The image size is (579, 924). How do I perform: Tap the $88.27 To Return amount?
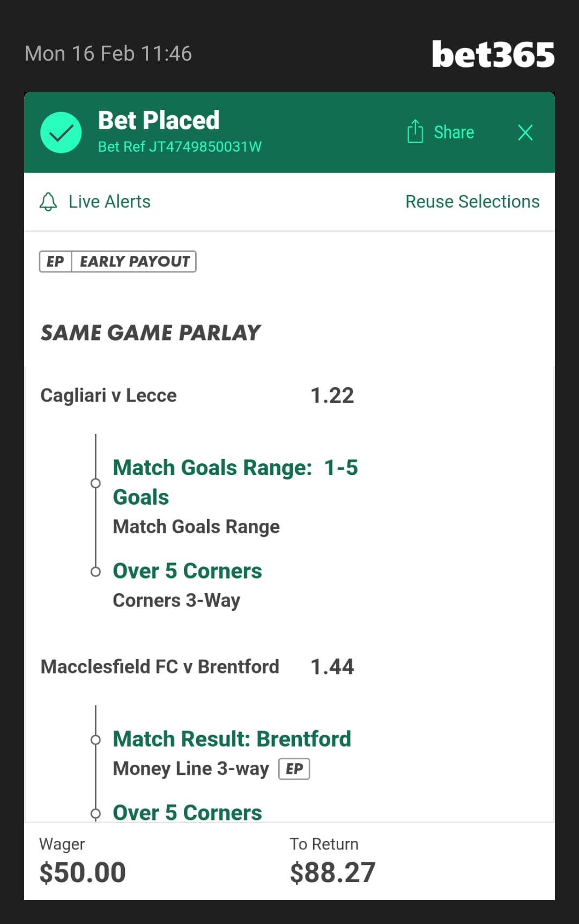[332, 873]
